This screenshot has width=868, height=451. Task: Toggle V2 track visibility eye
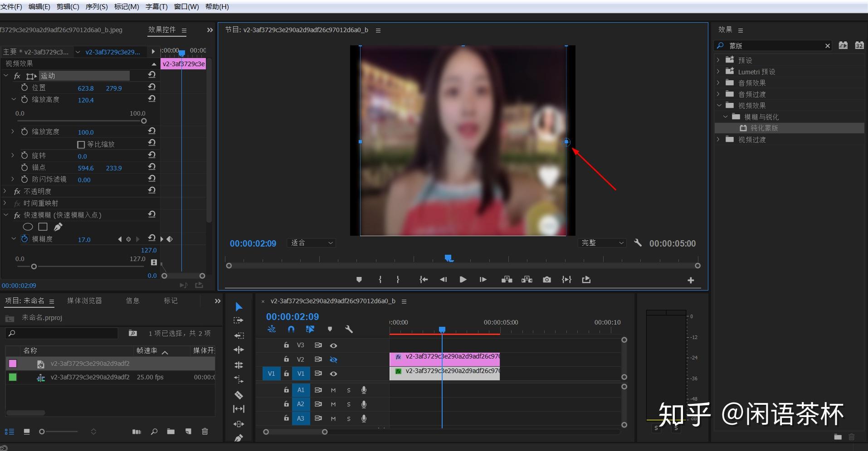click(x=333, y=359)
